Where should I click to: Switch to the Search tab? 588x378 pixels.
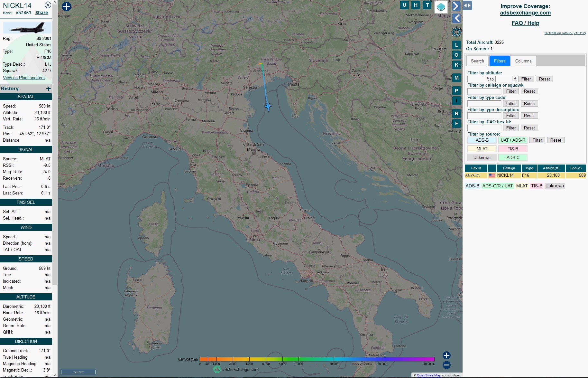[x=477, y=61]
